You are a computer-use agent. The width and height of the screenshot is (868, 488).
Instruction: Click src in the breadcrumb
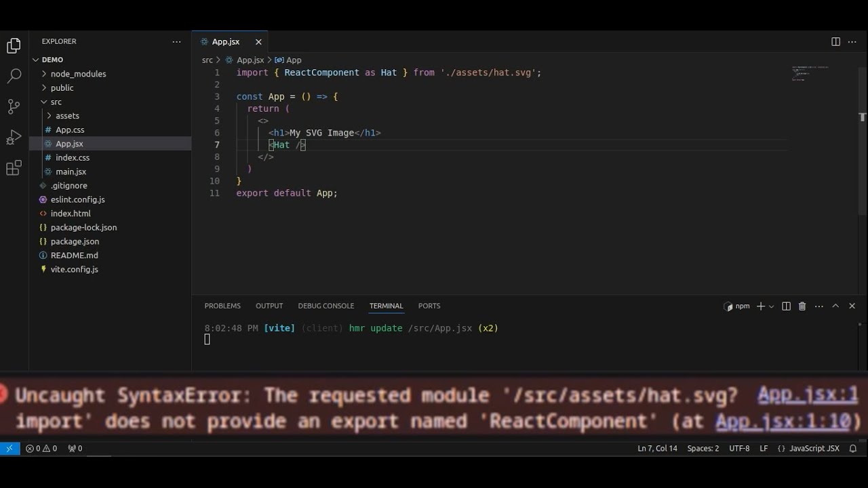point(208,60)
